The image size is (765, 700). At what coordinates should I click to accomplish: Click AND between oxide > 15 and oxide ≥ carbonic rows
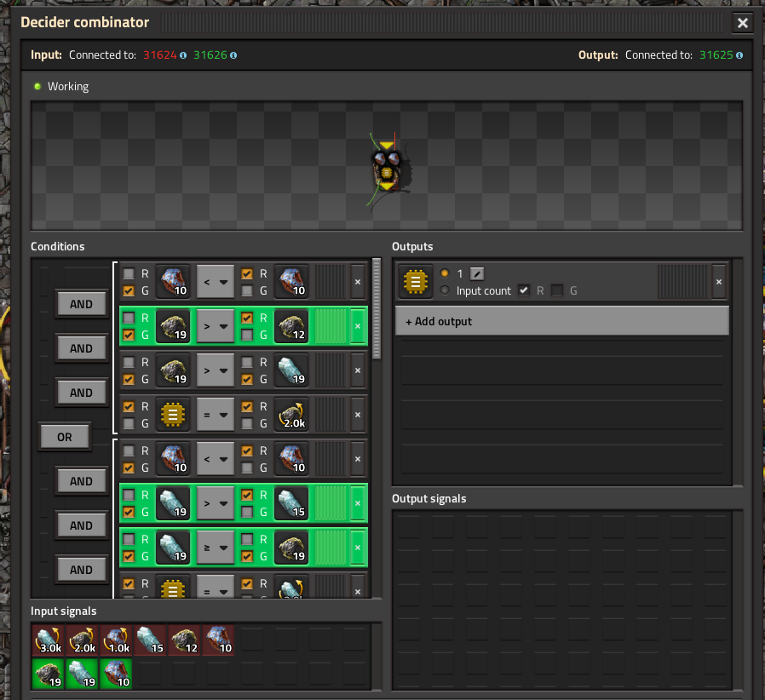(x=81, y=525)
